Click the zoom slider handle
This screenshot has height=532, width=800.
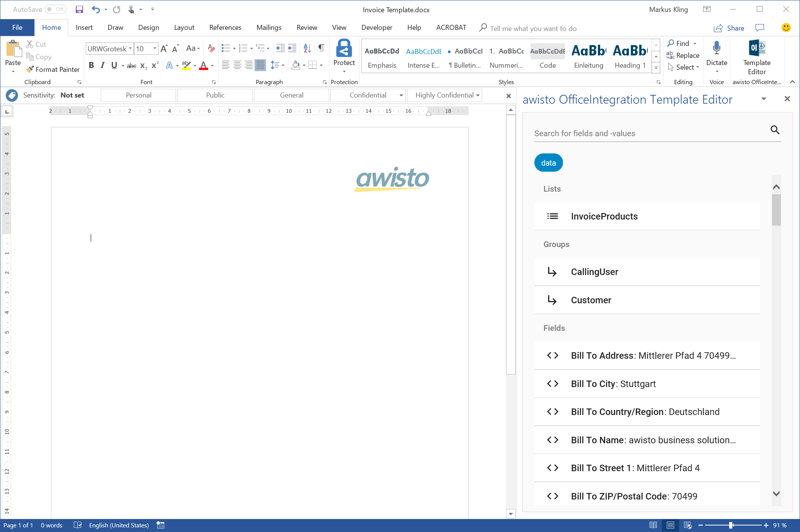(x=731, y=525)
